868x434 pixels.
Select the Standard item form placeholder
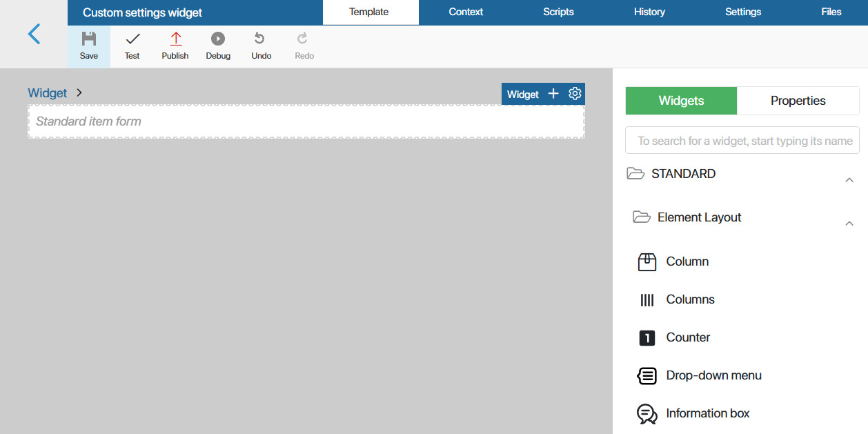306,121
